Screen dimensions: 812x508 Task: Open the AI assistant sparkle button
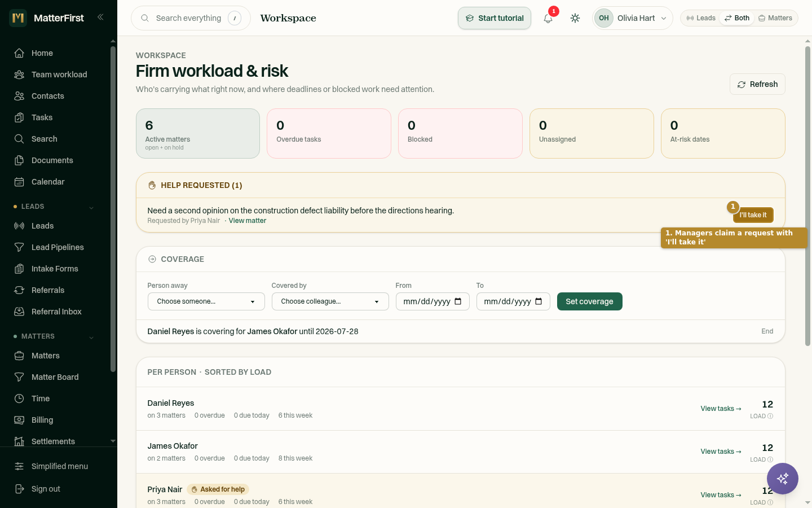(x=783, y=479)
